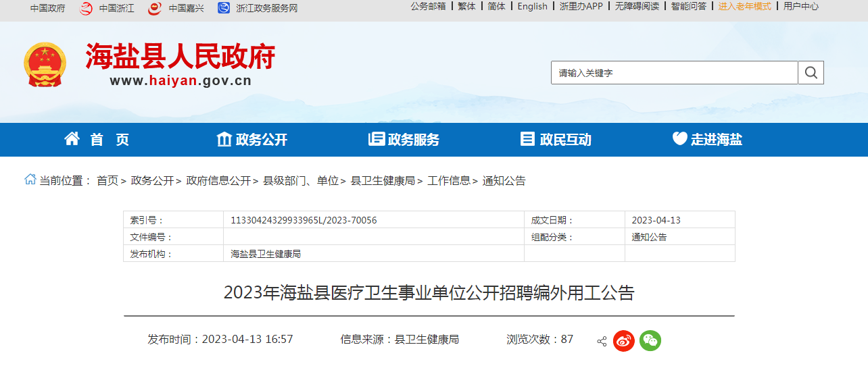Click the home icon before 当前位置

coord(30,180)
